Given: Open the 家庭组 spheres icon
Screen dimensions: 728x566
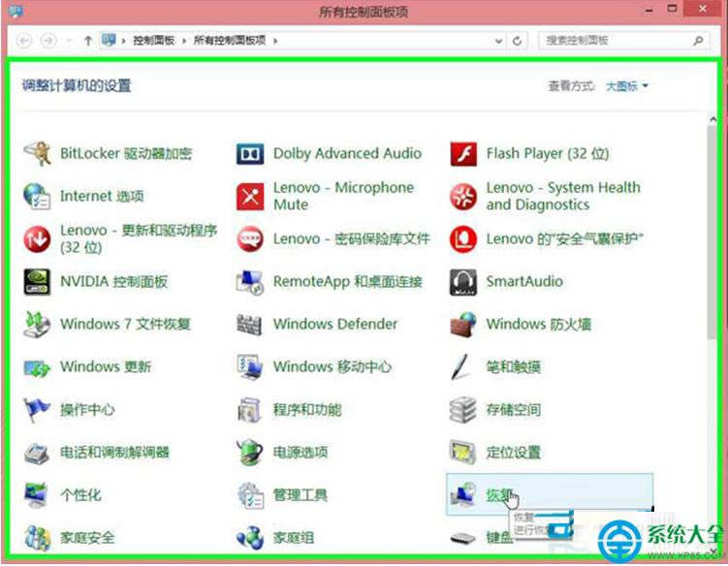Looking at the screenshot, I should (250, 538).
